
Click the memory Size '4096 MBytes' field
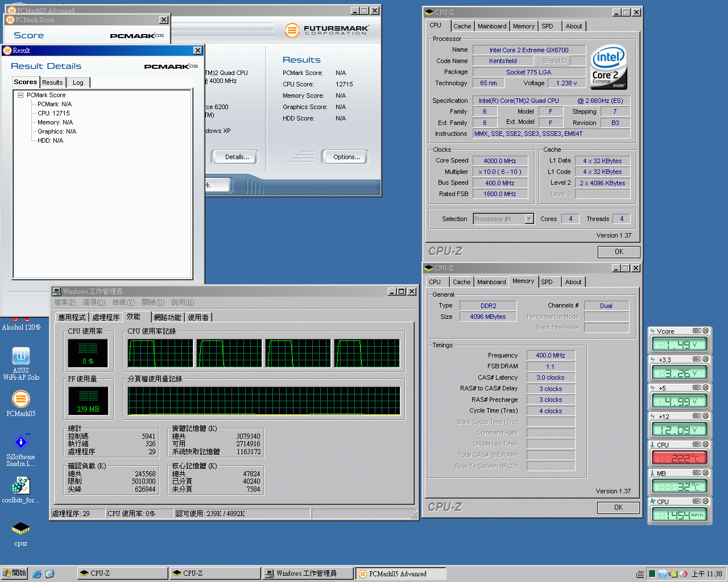(488, 317)
